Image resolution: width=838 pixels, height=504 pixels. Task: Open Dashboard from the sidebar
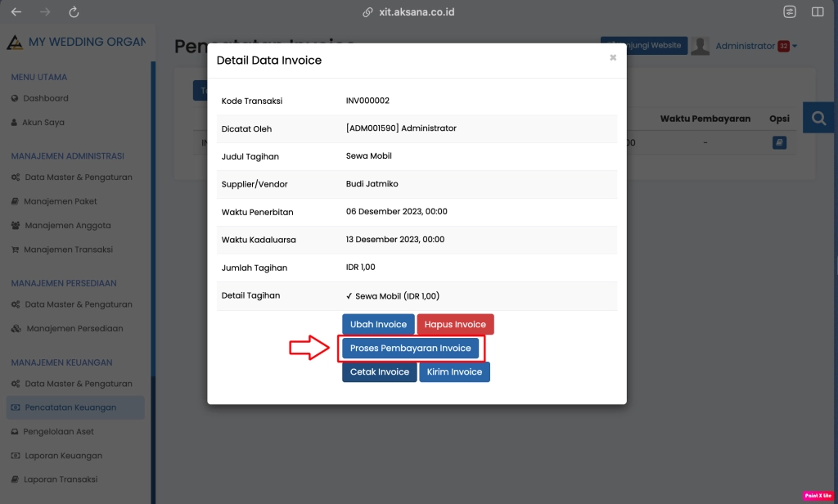tap(45, 98)
